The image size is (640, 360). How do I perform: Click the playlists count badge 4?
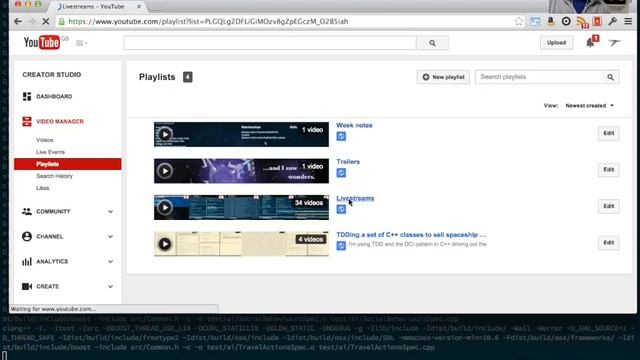pyautogui.click(x=187, y=77)
